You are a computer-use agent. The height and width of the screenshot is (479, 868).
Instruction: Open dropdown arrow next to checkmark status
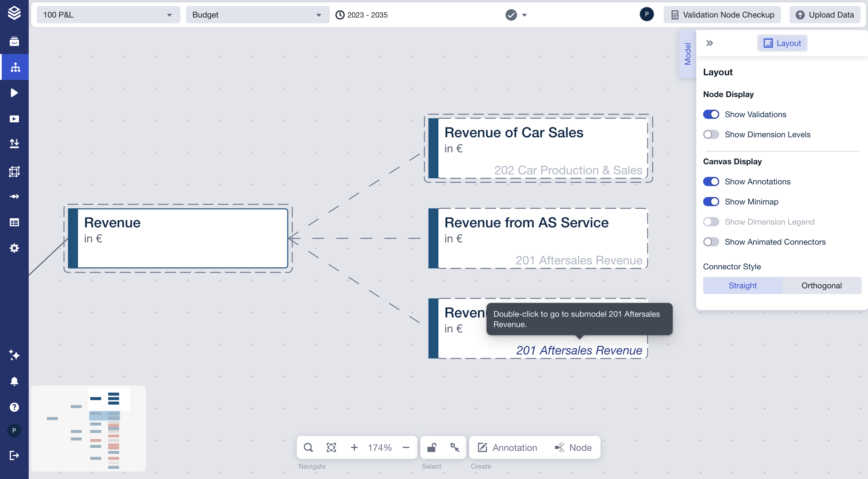tap(524, 15)
